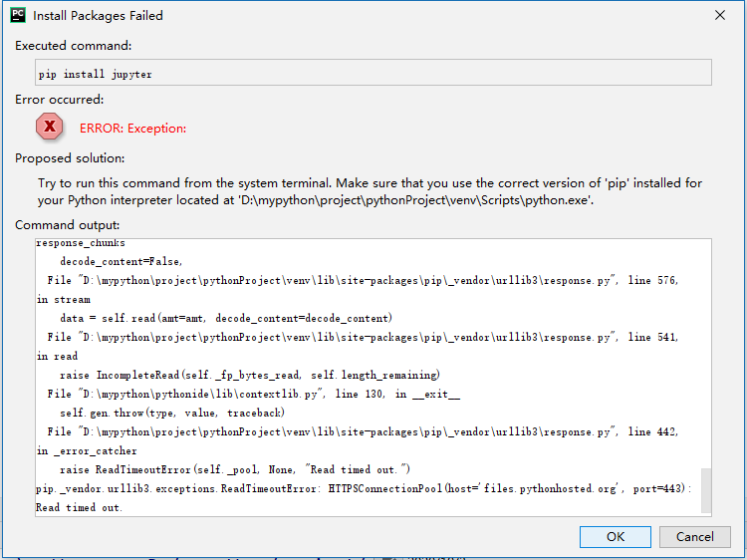Click the 'data = self.read' output line

(x=226, y=318)
